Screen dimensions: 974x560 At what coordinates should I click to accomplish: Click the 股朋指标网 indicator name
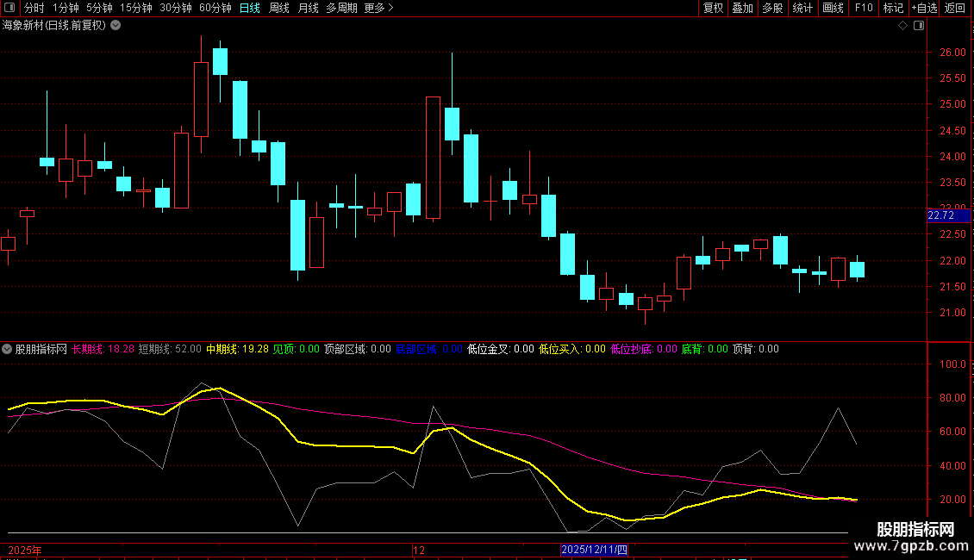[41, 349]
